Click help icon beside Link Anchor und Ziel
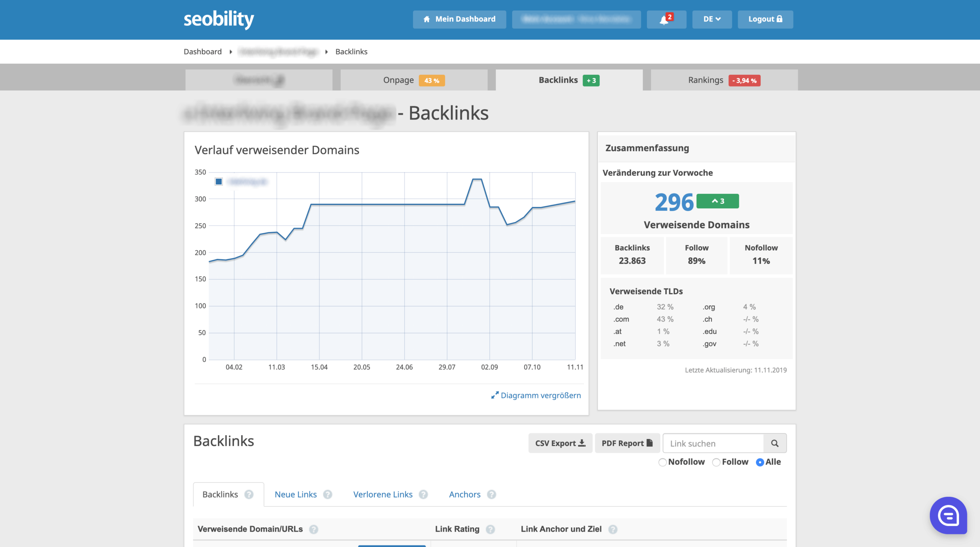980x547 pixels. coord(613,529)
